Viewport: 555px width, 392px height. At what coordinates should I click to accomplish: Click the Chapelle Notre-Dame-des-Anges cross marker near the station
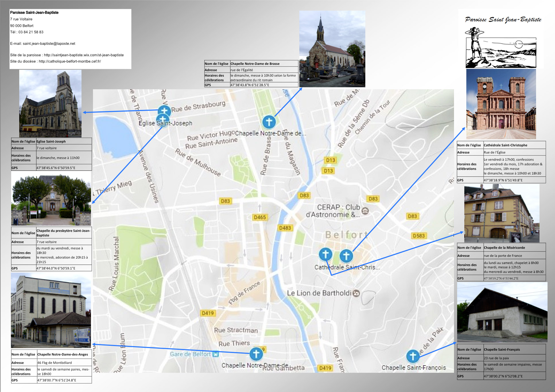click(x=256, y=354)
